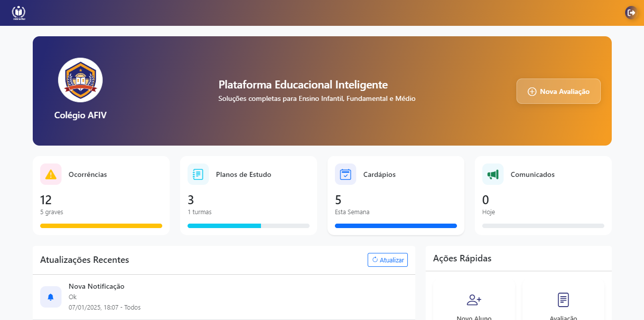Click the Ações Rápidas section title
The height and width of the screenshot is (320, 644).
(x=462, y=258)
